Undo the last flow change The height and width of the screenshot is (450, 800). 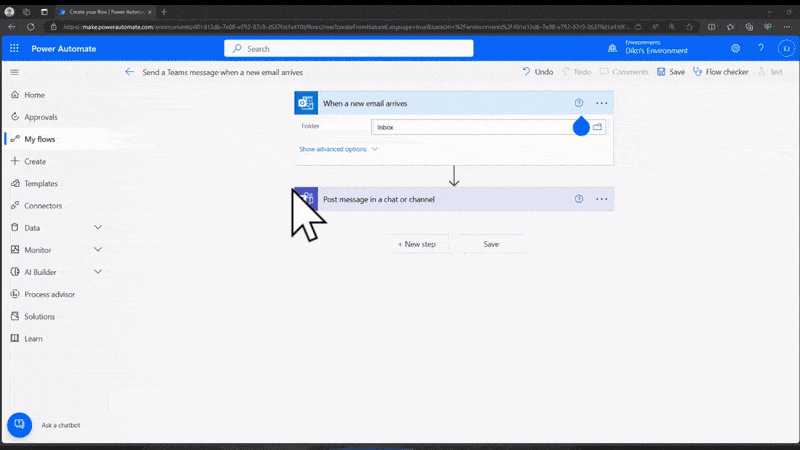point(538,72)
